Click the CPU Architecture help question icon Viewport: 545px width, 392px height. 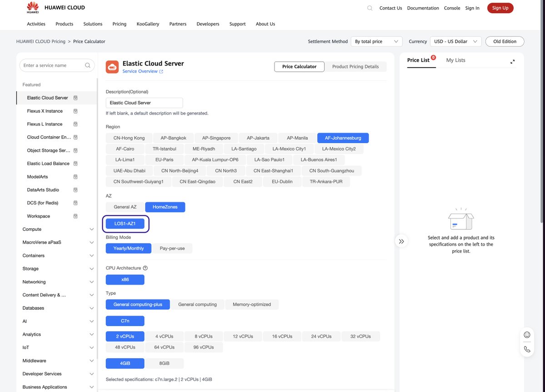(x=145, y=268)
